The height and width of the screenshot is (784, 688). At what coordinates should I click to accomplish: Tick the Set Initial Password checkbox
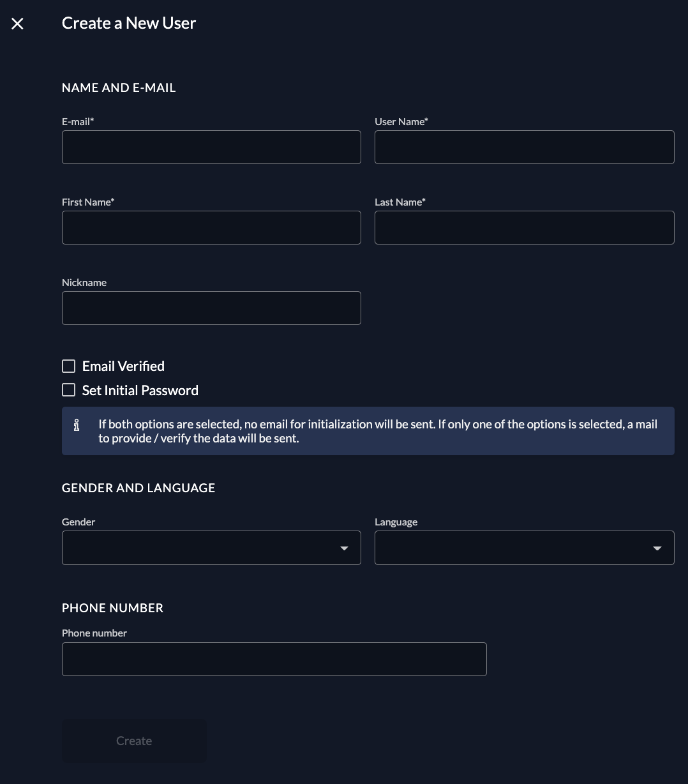(68, 390)
